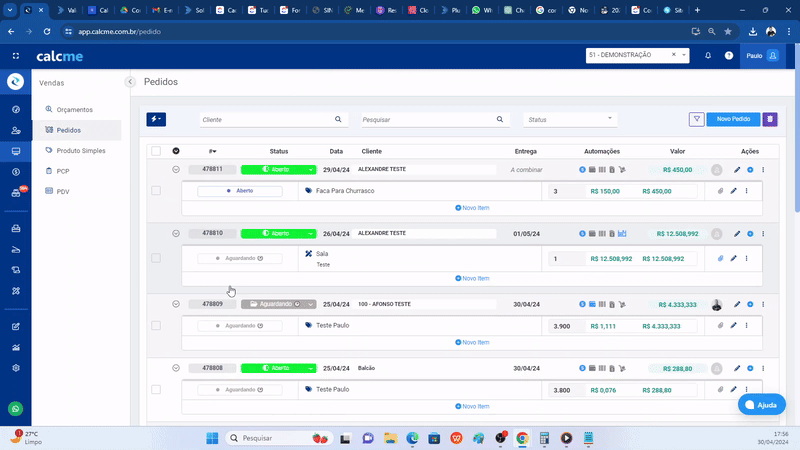
Task: Check the box for Faca Para Churrasco item
Action: click(x=155, y=190)
